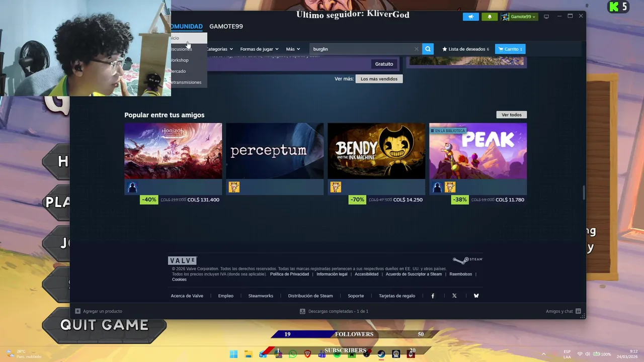Click yellow friend avatar under PEAK

pos(450,187)
